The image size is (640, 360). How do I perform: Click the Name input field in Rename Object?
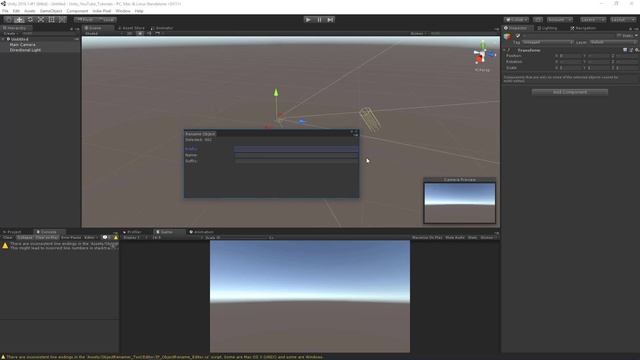coord(297,155)
